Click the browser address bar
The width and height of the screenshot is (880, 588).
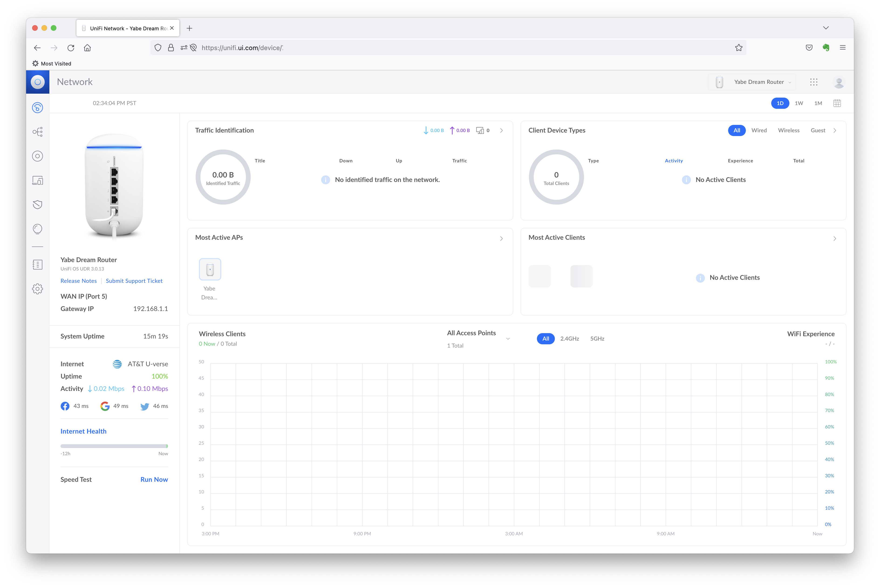[x=448, y=48]
